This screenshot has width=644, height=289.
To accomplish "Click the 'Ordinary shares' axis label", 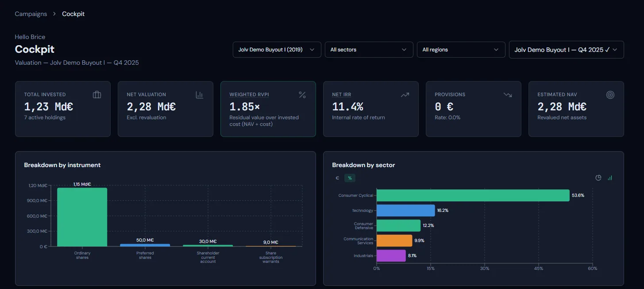I will click(82, 255).
